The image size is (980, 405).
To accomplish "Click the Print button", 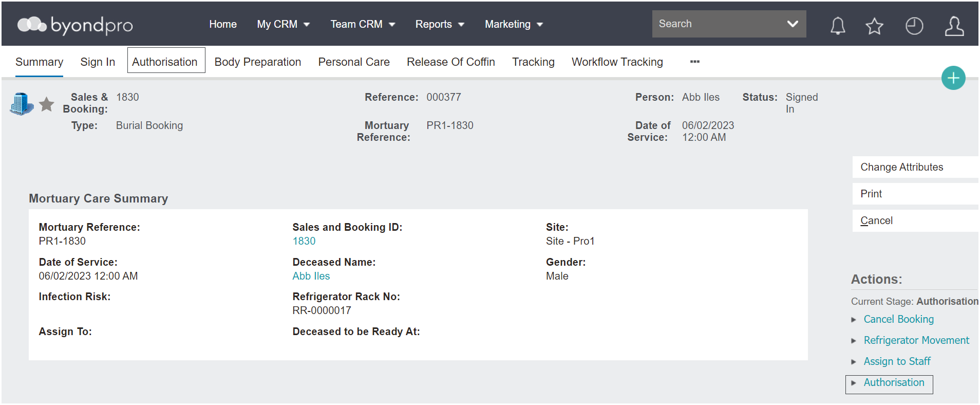I will point(915,194).
